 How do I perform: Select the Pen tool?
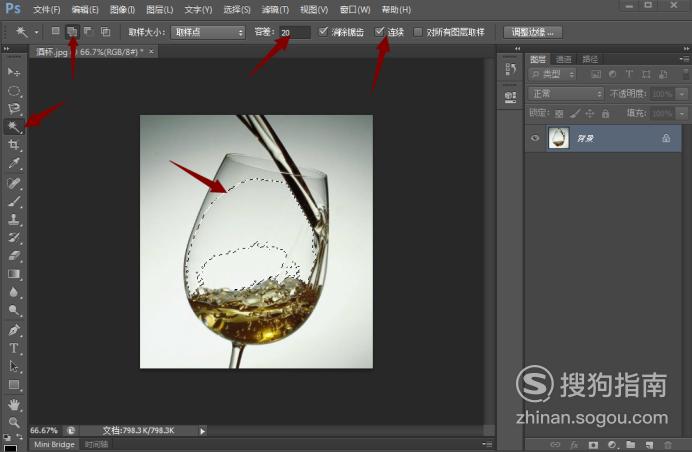(14, 330)
